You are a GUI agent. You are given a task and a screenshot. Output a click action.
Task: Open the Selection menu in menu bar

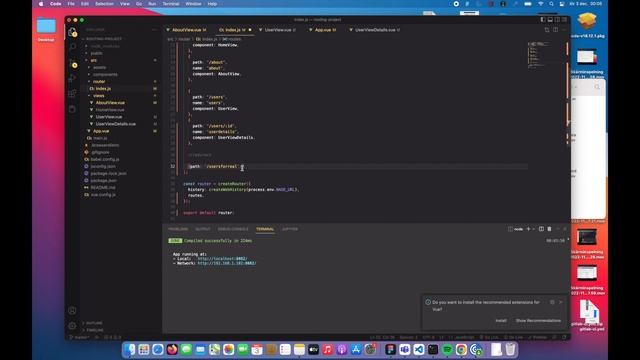click(x=104, y=4)
